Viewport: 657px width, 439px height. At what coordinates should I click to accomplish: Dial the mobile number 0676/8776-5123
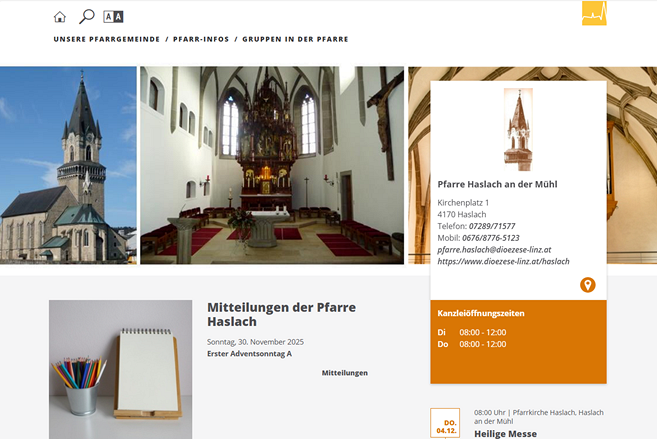pyautogui.click(x=491, y=238)
